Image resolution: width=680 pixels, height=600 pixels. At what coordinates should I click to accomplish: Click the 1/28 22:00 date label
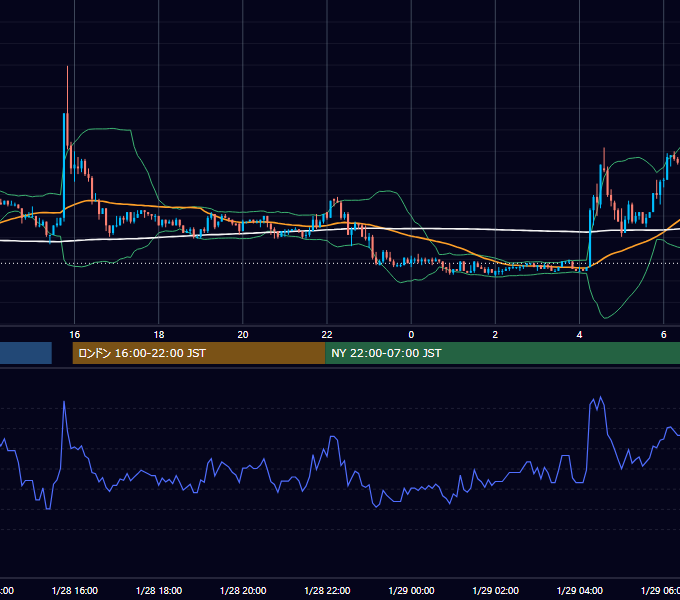click(327, 590)
